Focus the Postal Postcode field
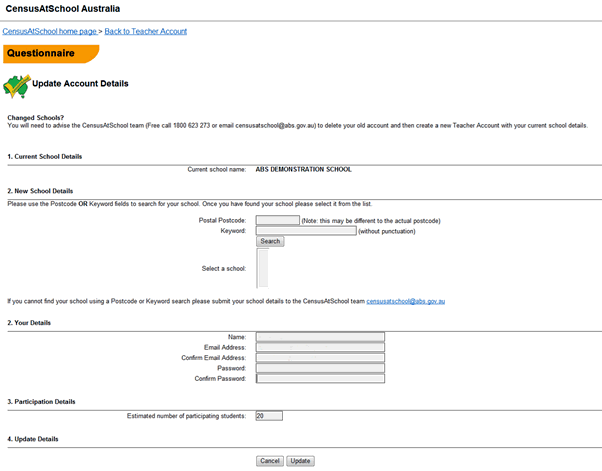Screen dimensions: 602x471 click(277, 220)
